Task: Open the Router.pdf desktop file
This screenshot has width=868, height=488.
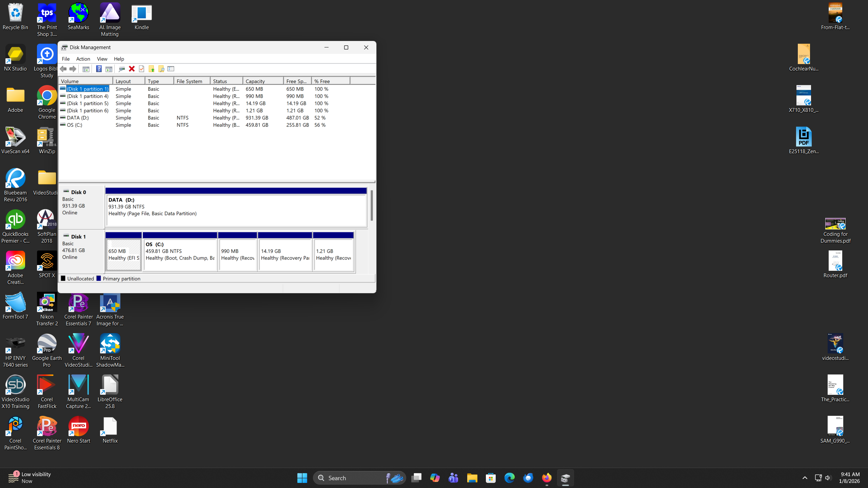Action: [x=835, y=264]
